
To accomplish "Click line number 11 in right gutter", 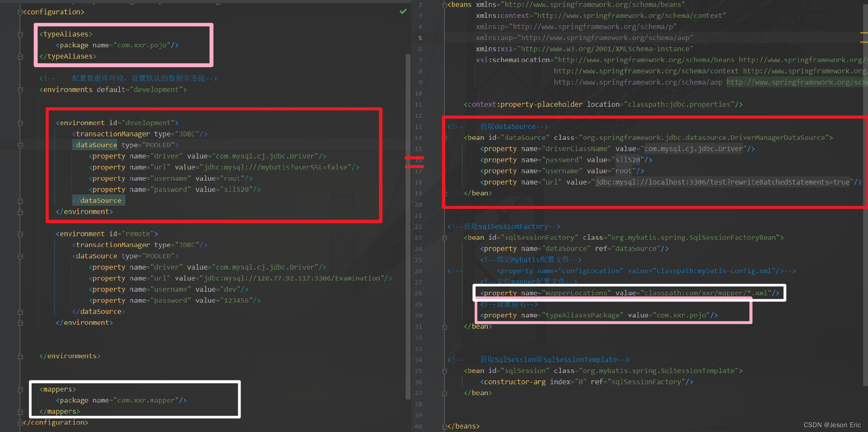I will click(x=418, y=105).
